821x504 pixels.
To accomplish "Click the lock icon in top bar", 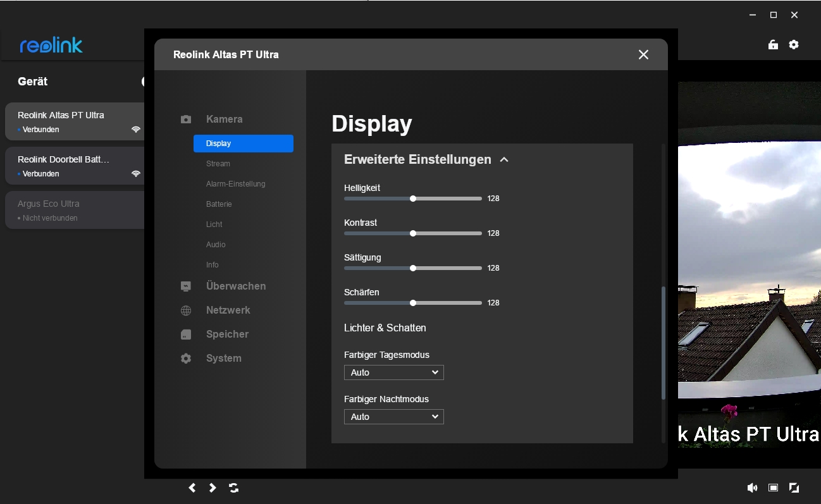I will (773, 45).
